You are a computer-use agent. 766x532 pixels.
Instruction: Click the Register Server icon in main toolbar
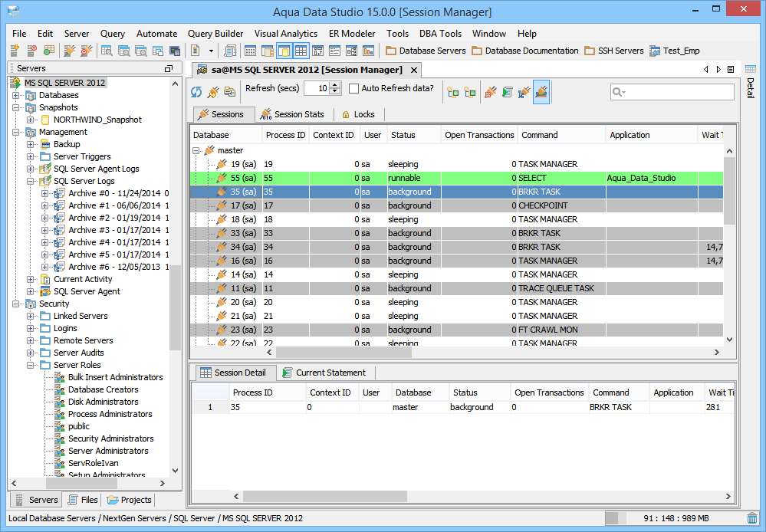tap(15, 51)
